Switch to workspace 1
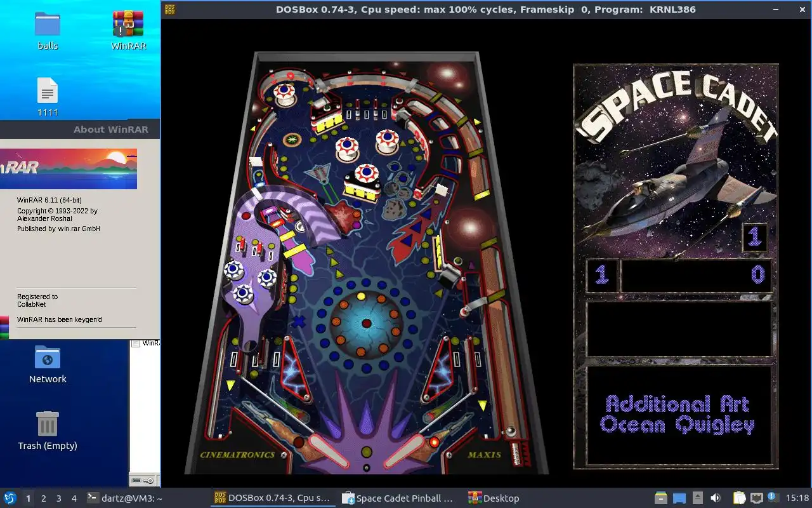812x508 pixels. pos(28,498)
